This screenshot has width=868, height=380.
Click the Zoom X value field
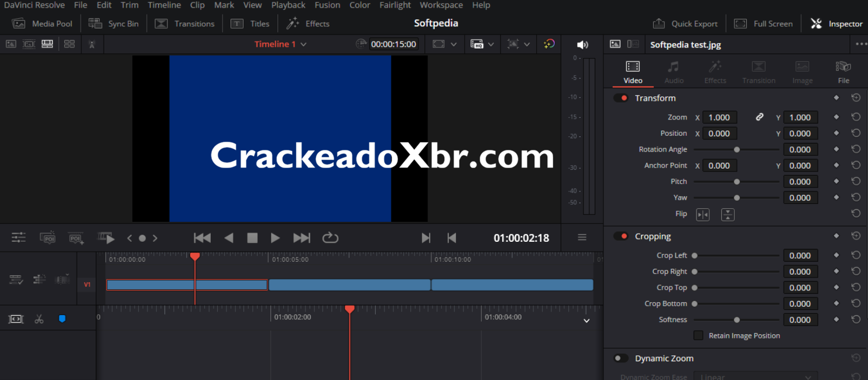(x=719, y=117)
